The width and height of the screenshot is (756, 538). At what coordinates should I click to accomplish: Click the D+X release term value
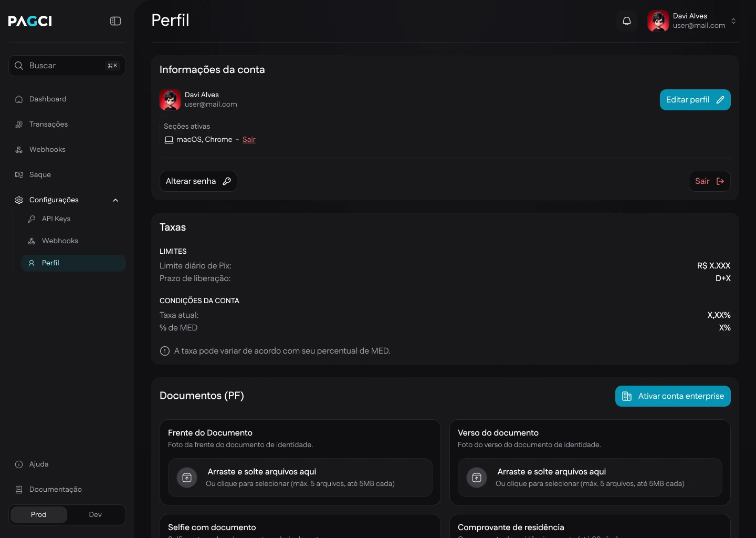723,278
